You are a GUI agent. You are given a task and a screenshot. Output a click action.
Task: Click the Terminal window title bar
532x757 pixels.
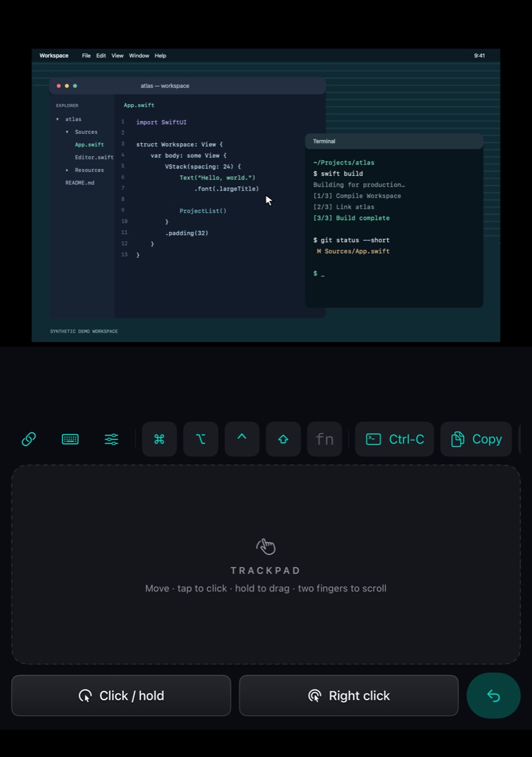click(x=394, y=141)
